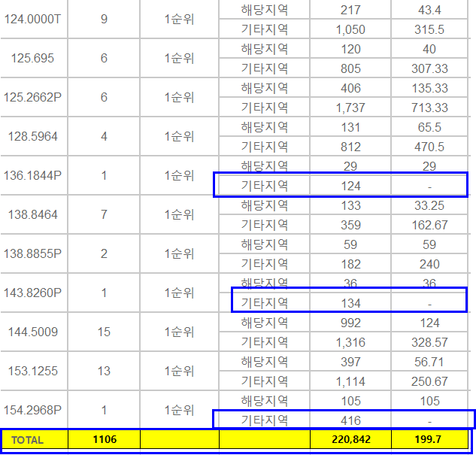Select the 138.8464 type cell
This screenshot has width=476, height=455.
click(34, 214)
